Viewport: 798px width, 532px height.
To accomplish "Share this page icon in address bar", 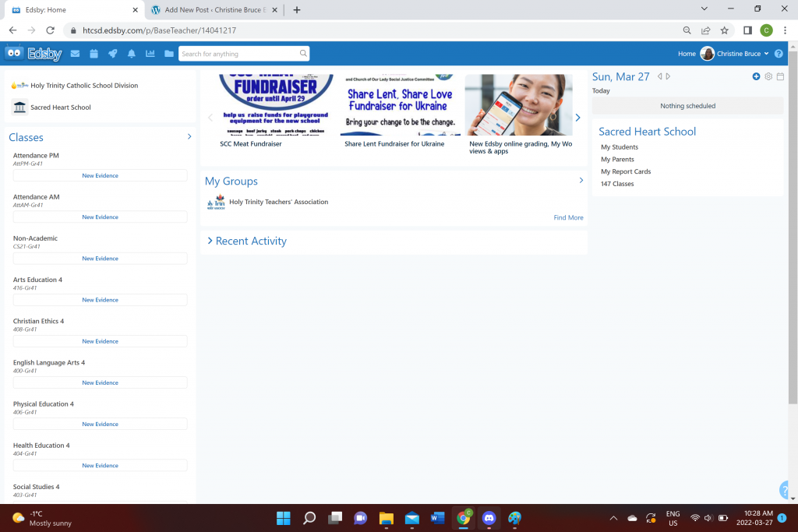I will tap(706, 30).
